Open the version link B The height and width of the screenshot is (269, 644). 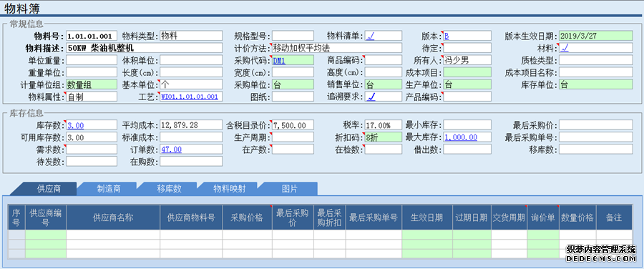pyautogui.click(x=447, y=36)
